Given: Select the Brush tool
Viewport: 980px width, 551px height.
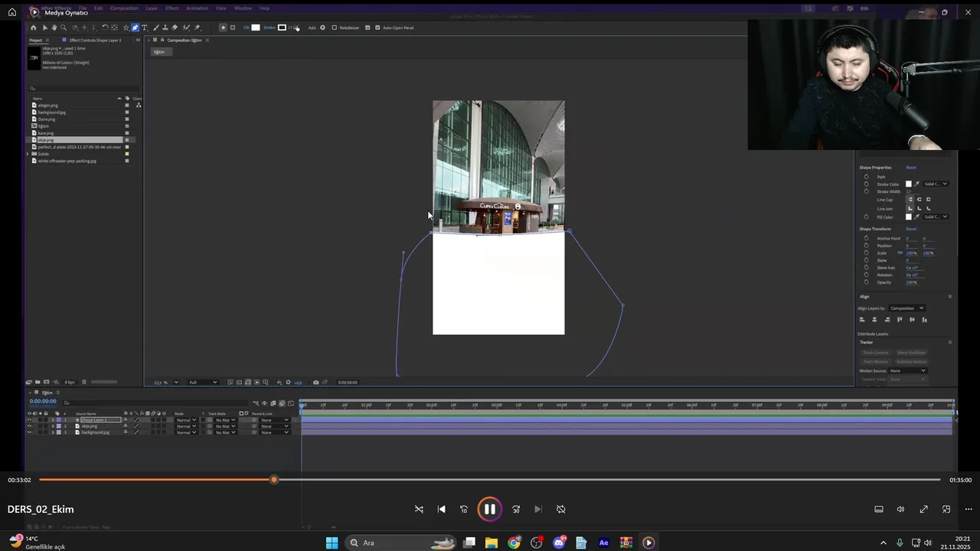Looking at the screenshot, I should coord(156,28).
